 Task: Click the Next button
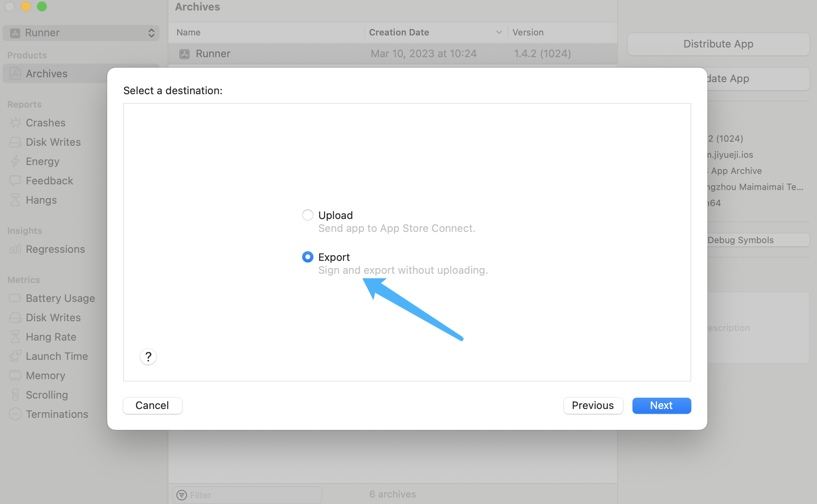point(661,405)
